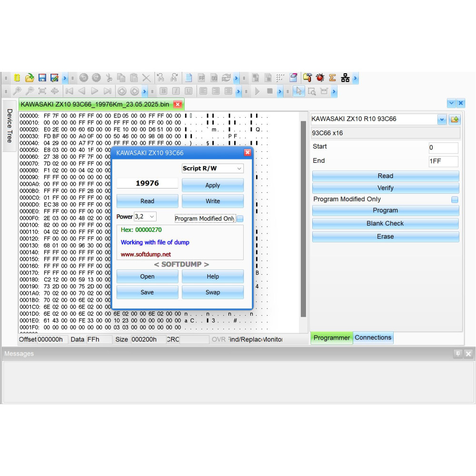Open the Power 3,2 dropdown

pos(145,217)
